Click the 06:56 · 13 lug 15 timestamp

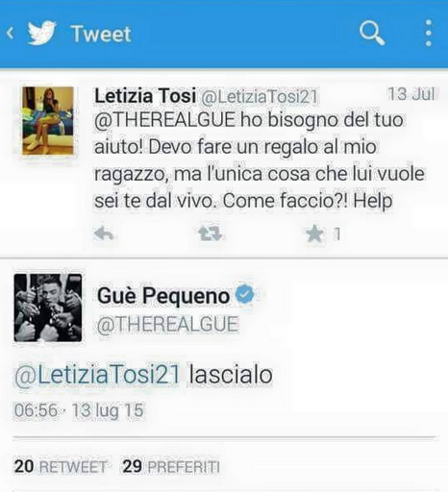click(x=79, y=410)
